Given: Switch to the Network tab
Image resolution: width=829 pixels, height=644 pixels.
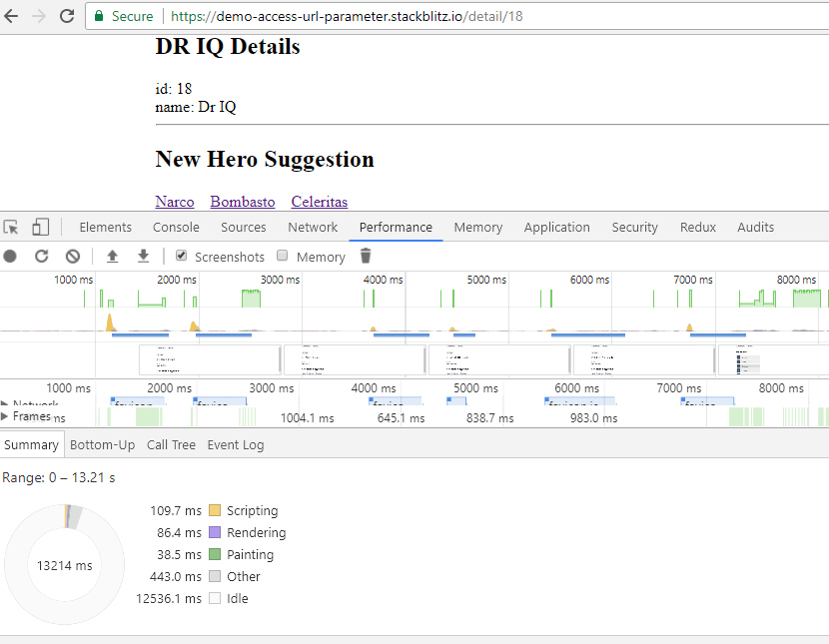Looking at the screenshot, I should click(313, 228).
